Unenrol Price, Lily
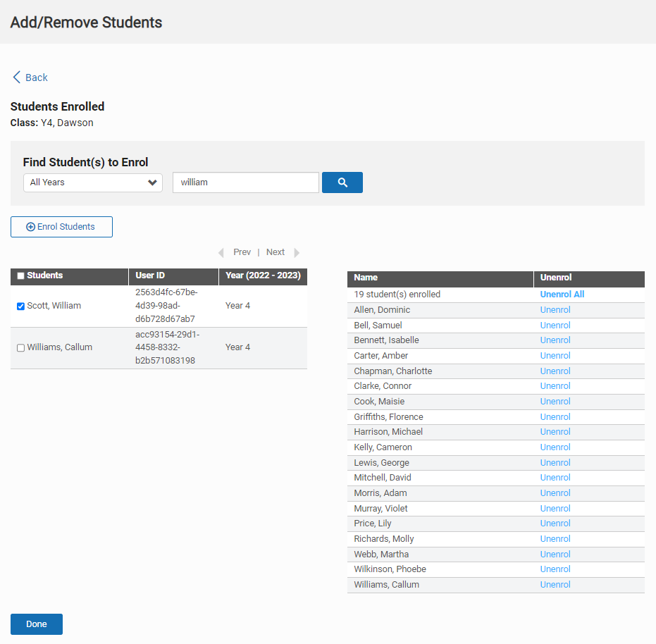This screenshot has height=644, width=656. point(555,523)
